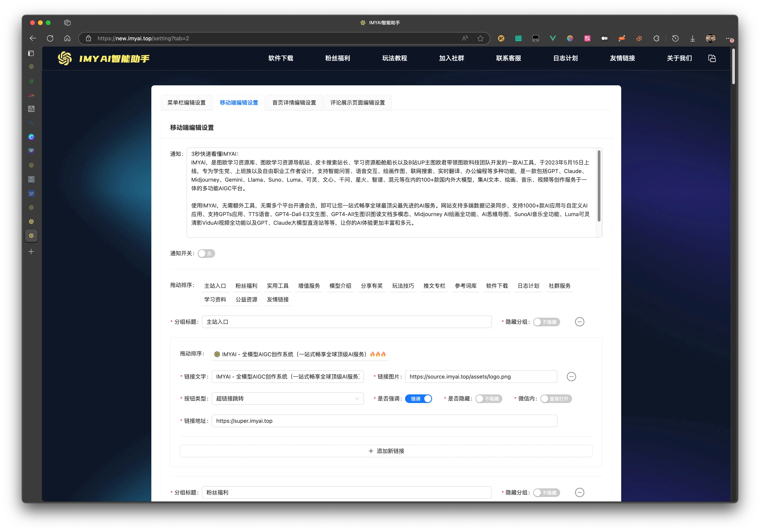The width and height of the screenshot is (760, 532).
Task: Show the downloads panel
Action: 692,38
